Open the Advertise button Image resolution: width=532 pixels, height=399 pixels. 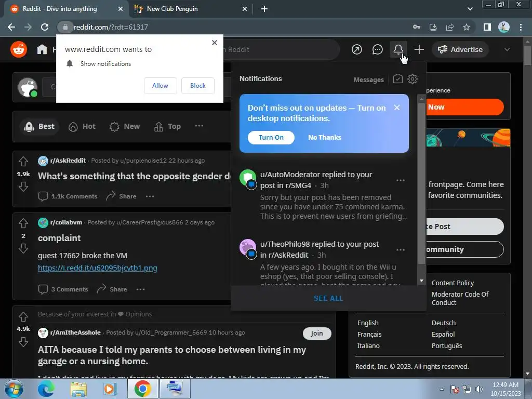pyautogui.click(x=460, y=49)
